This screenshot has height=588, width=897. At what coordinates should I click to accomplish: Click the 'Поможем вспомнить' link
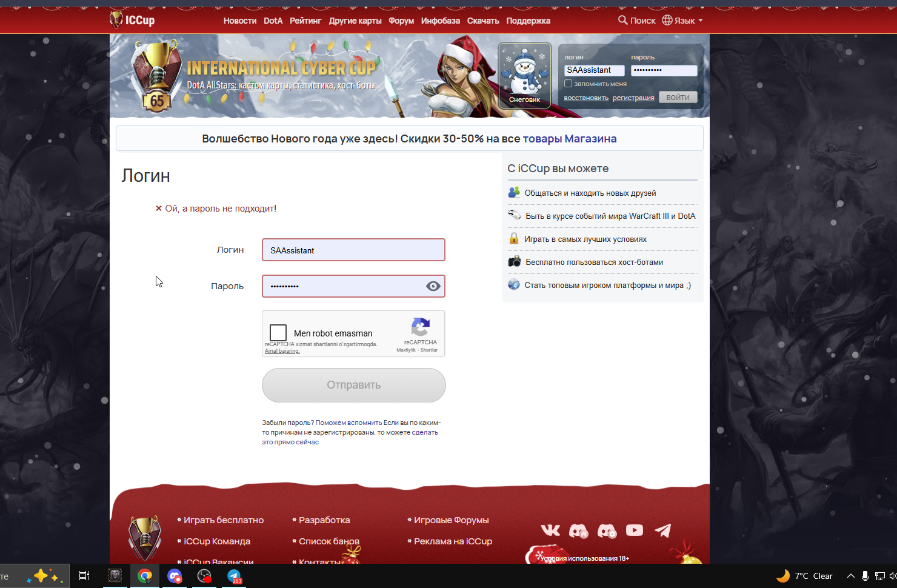point(348,423)
